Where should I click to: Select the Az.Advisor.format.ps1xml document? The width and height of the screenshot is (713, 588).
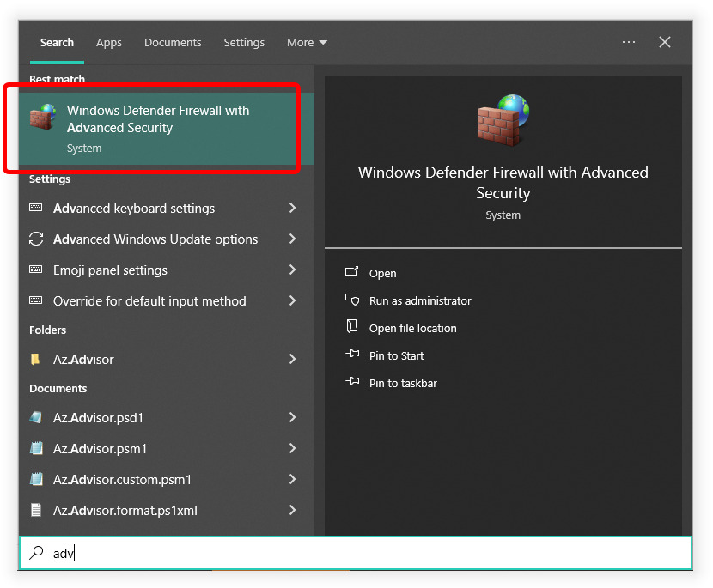(167, 510)
